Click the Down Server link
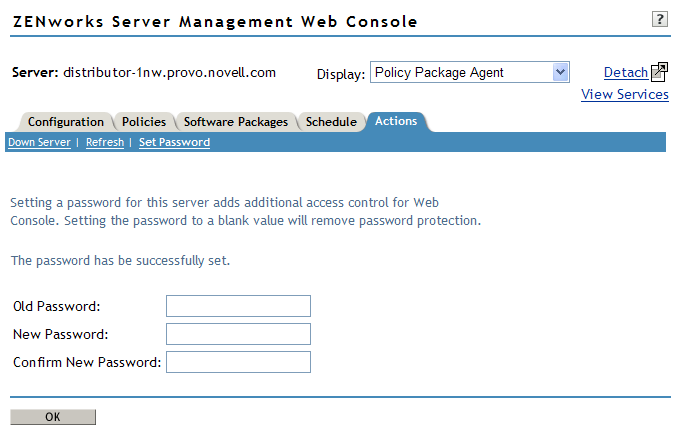 tap(39, 142)
